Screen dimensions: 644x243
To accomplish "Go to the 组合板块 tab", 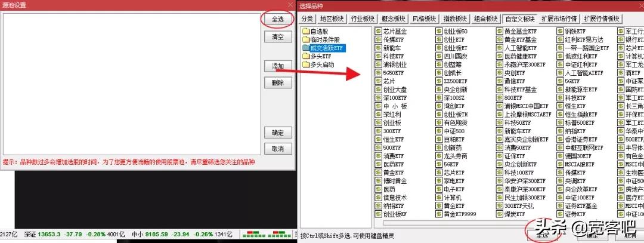I will click(x=487, y=19).
